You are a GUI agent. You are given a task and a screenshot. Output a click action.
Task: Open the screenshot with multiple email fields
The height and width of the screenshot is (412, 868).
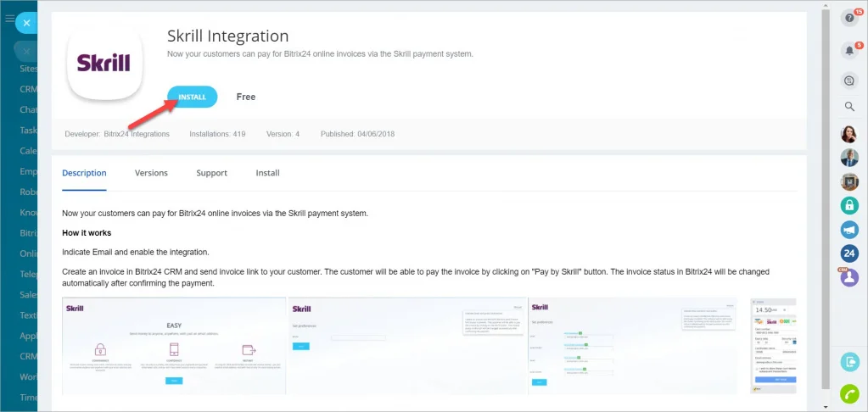coord(633,346)
